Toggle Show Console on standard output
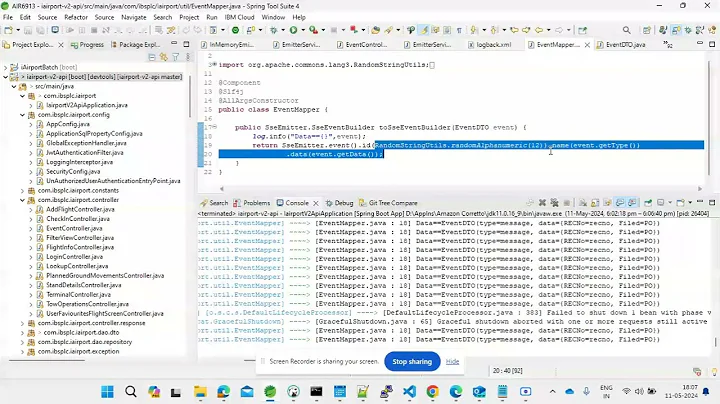 click(x=620, y=202)
